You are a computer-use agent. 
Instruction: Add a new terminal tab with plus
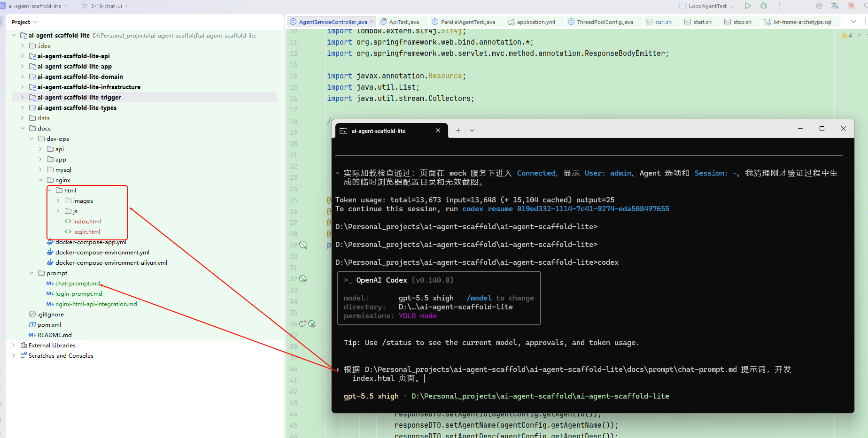(458, 130)
